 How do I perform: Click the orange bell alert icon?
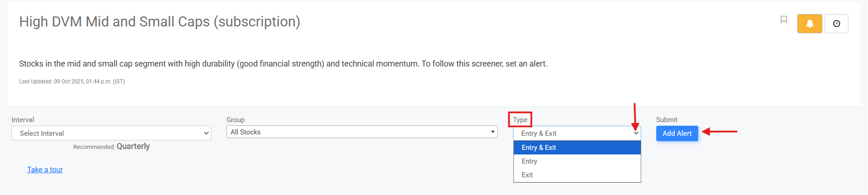(x=809, y=24)
